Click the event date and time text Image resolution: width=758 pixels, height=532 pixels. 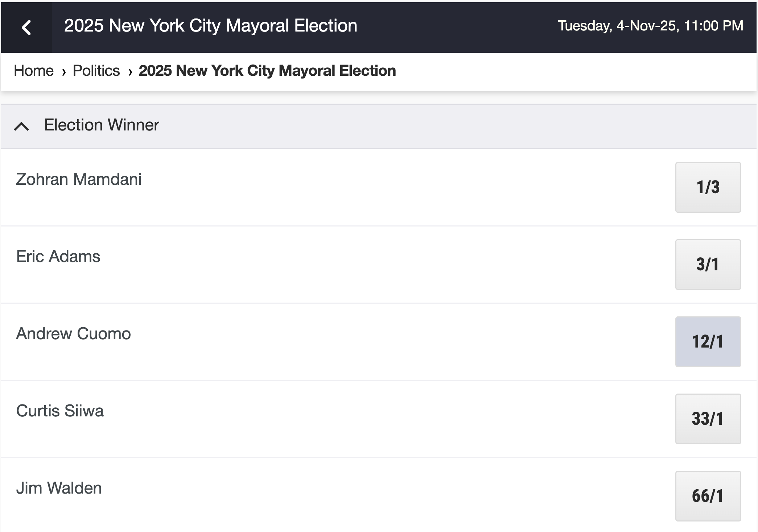650,26
